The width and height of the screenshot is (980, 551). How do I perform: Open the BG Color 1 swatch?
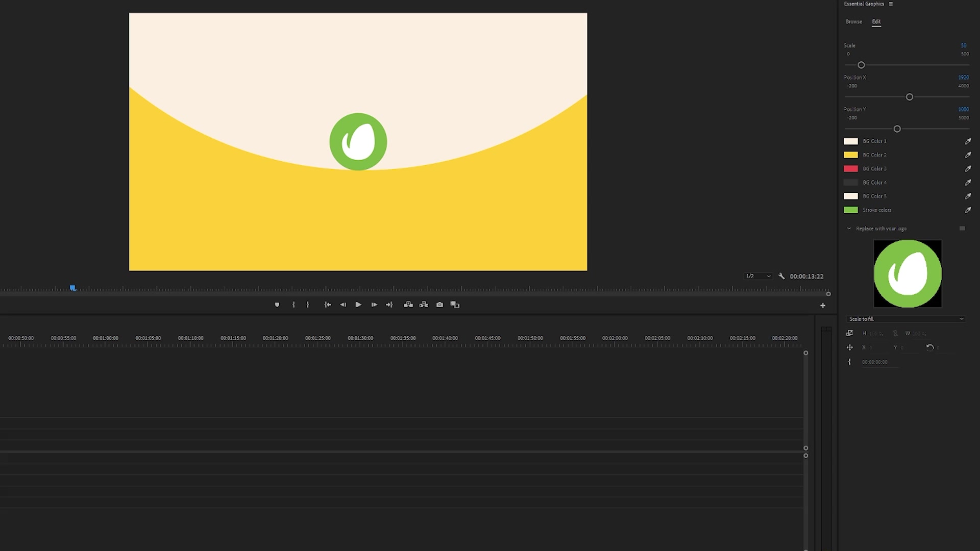[x=851, y=141]
